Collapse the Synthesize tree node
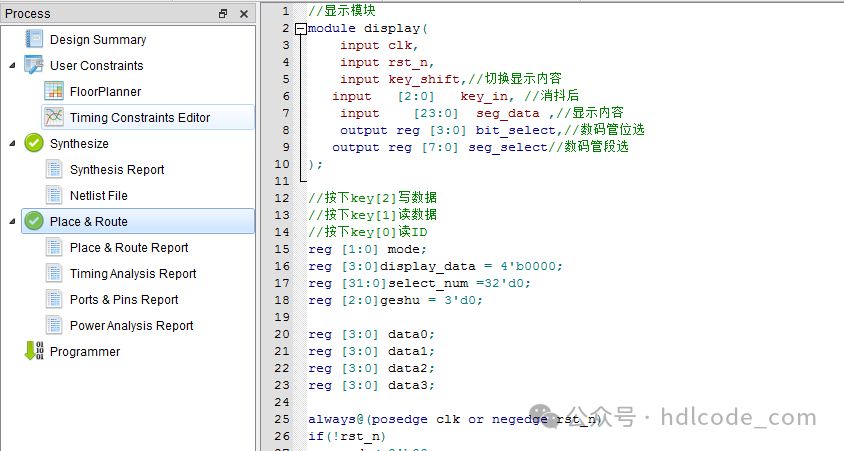This screenshot has height=451, width=844. 12,144
